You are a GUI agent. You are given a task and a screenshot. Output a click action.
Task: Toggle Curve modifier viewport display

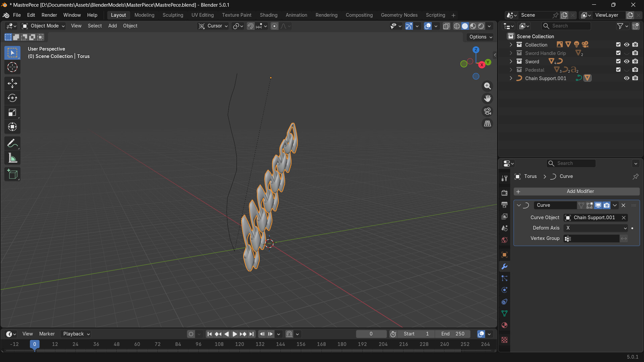598,205
